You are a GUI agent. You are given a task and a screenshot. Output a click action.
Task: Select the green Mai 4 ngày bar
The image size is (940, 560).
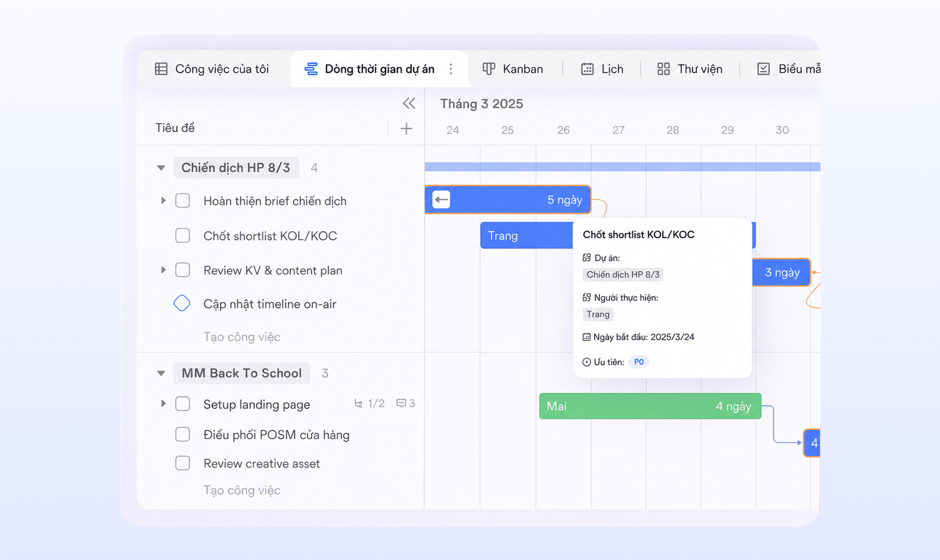point(650,406)
